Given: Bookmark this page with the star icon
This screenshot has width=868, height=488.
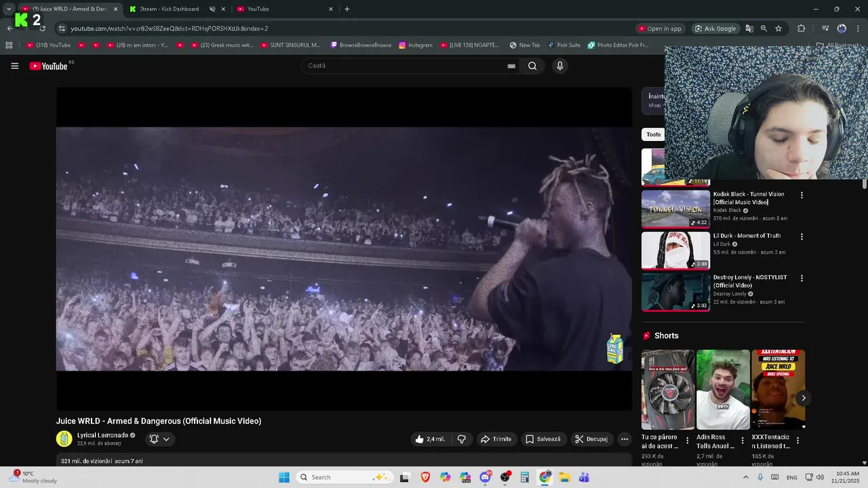Looking at the screenshot, I should [778, 28].
